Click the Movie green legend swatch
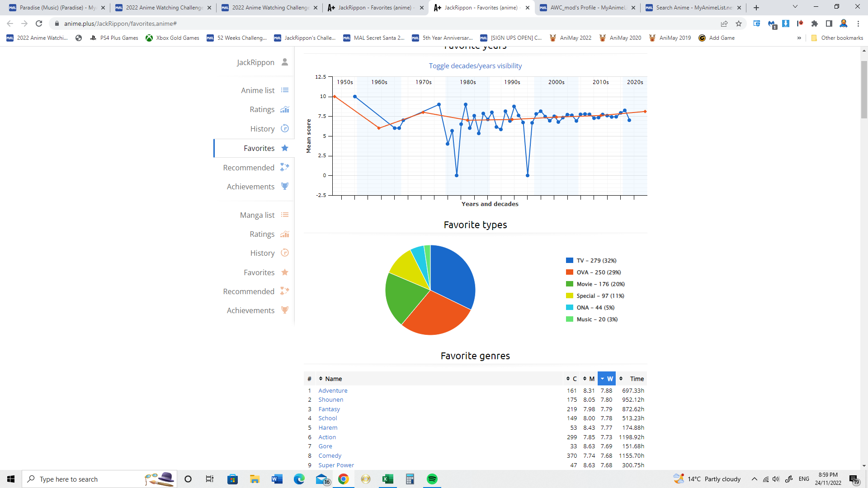 click(570, 284)
